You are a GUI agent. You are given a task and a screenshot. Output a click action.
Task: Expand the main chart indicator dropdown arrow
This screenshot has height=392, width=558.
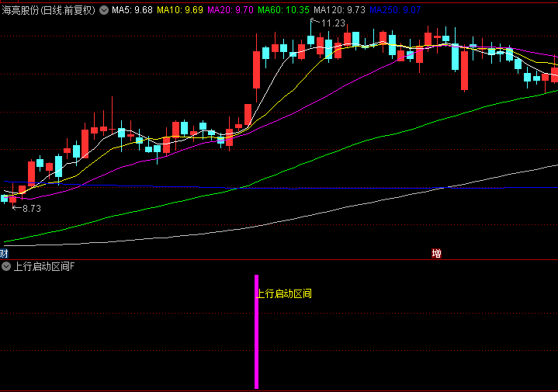pos(104,10)
